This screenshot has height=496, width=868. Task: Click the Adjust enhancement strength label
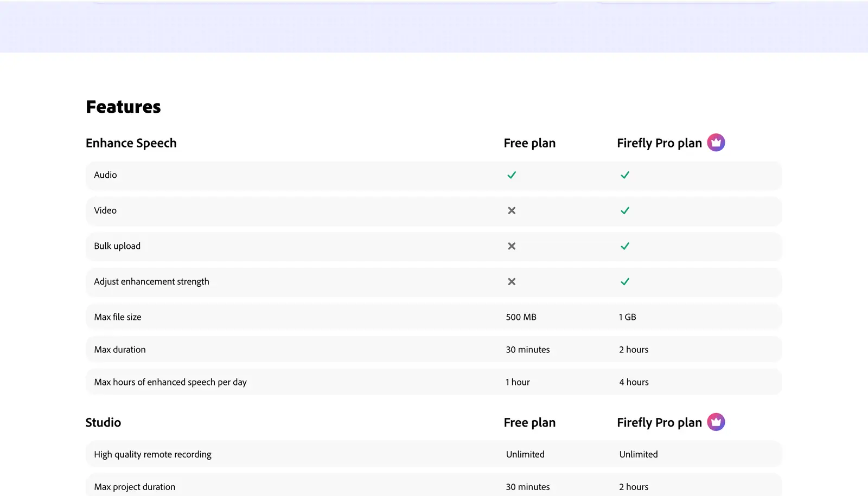(151, 281)
